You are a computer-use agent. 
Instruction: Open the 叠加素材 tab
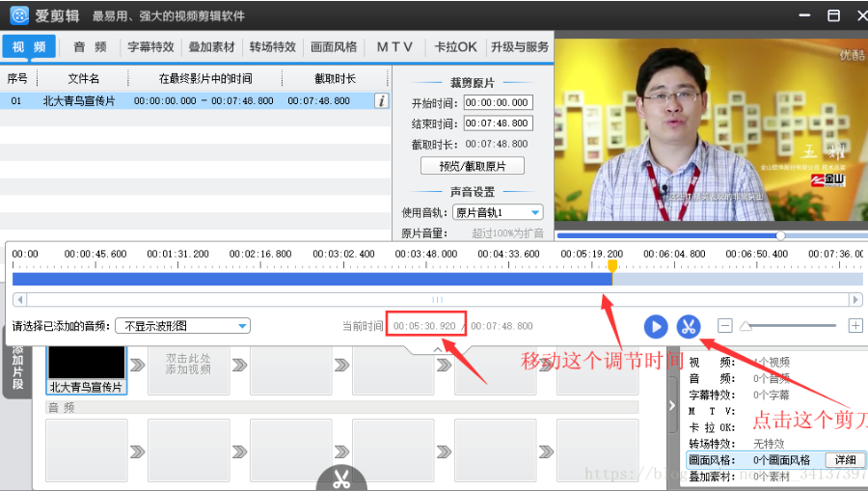[x=211, y=47]
